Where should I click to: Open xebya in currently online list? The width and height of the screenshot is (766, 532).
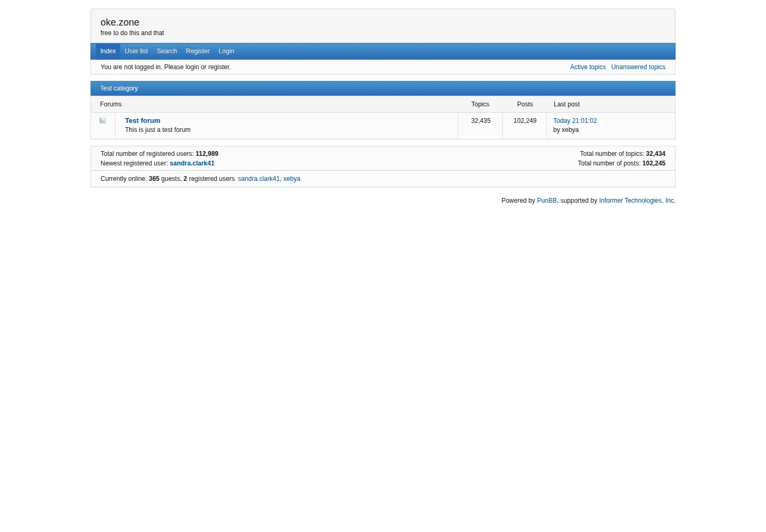(292, 179)
